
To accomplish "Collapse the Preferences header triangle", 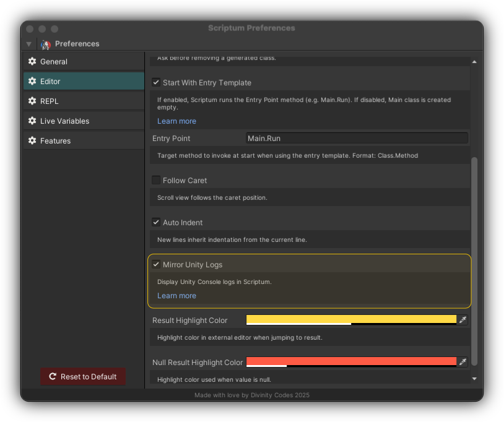I will (29, 44).
